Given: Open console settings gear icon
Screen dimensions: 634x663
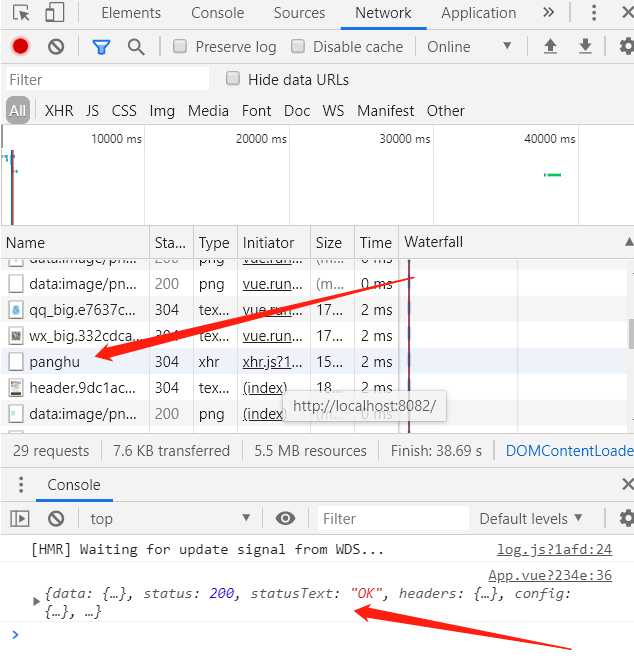Looking at the screenshot, I should coord(626,518).
